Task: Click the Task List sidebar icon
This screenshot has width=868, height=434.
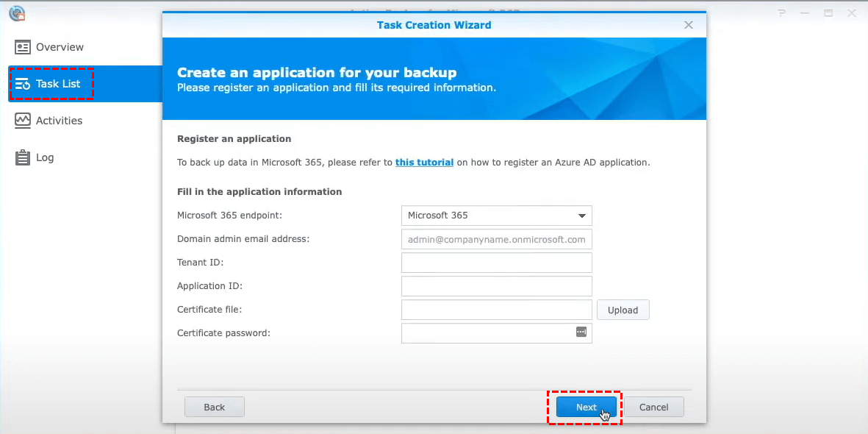Action: coord(23,84)
